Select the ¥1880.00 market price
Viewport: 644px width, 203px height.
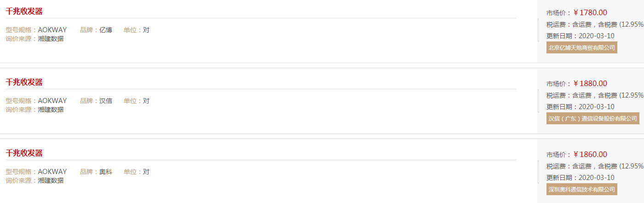click(x=590, y=84)
